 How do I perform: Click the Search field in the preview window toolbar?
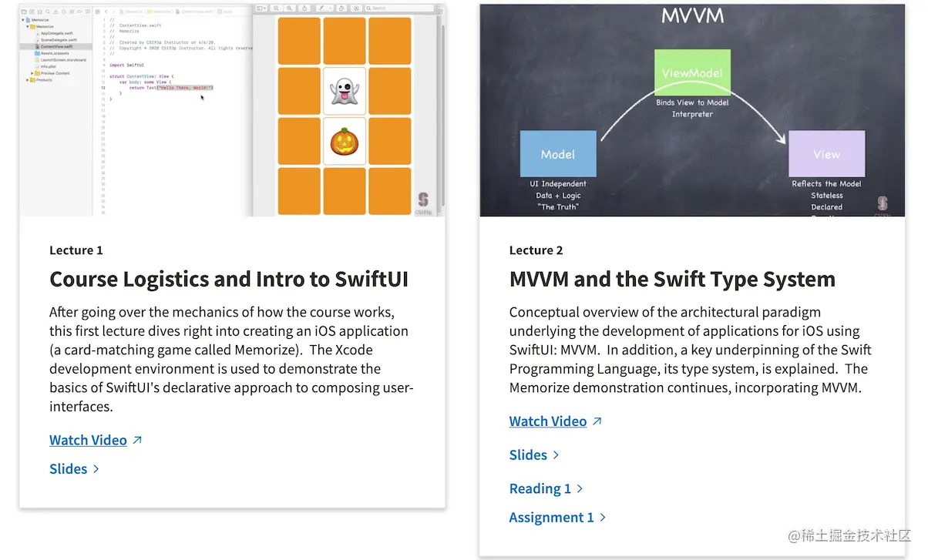pyautogui.click(x=401, y=8)
